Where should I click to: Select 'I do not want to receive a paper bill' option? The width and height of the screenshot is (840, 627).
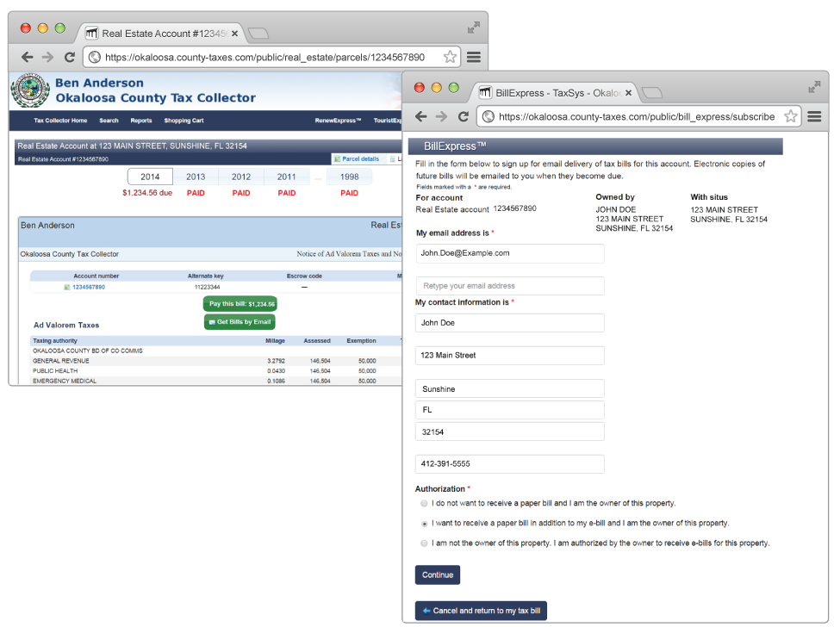point(424,503)
